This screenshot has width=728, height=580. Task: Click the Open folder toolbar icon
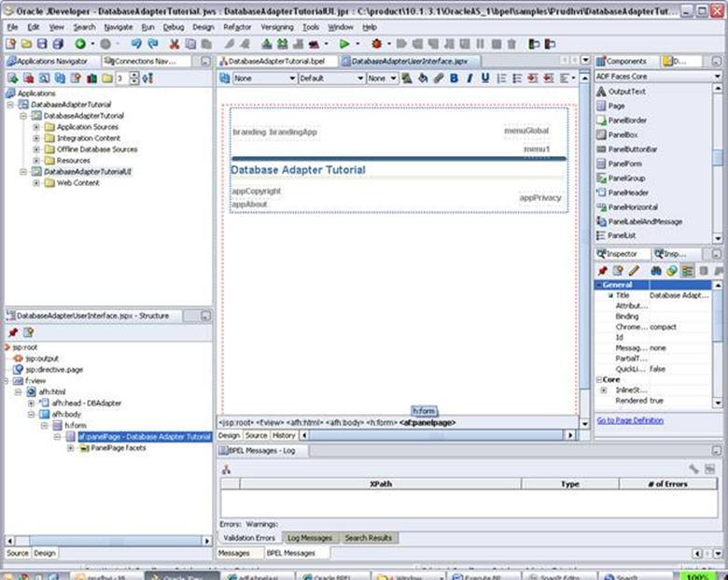[x=26, y=44]
